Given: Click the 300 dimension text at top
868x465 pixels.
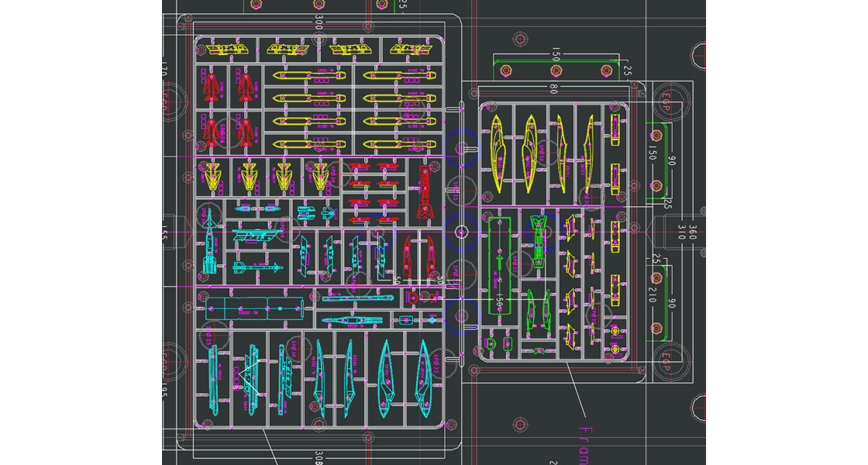Looking at the screenshot, I should coord(318,22).
